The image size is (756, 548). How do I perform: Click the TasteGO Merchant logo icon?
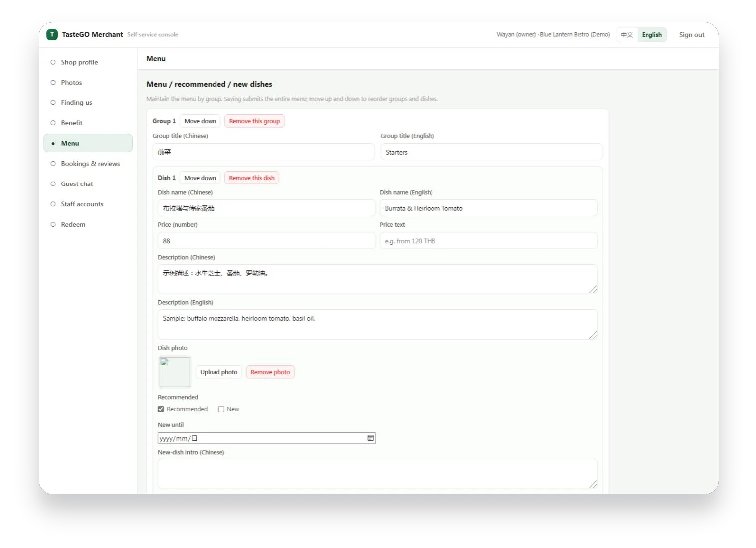(x=52, y=34)
